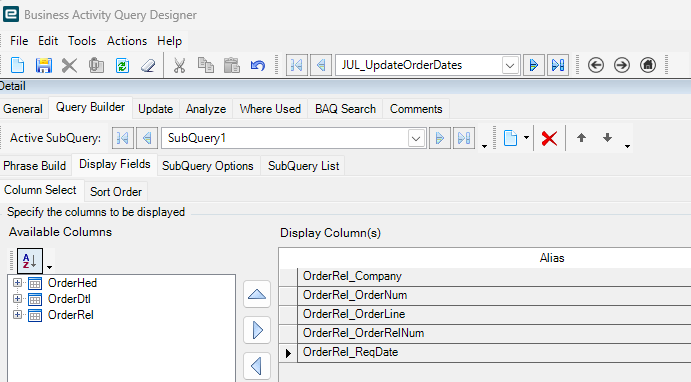Switch to the General tab

(23, 109)
